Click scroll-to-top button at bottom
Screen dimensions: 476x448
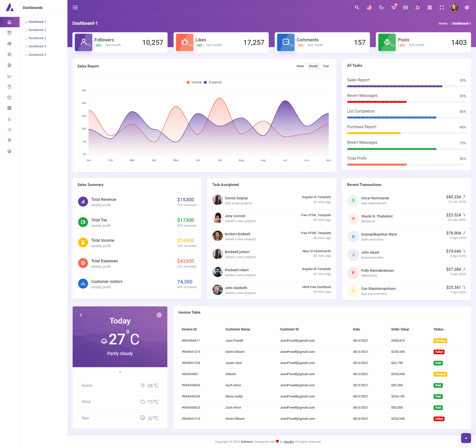(x=466, y=438)
